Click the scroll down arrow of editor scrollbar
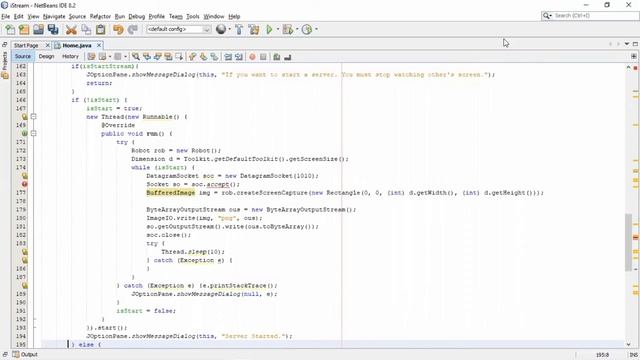The width and height of the screenshot is (640, 360). click(628, 344)
